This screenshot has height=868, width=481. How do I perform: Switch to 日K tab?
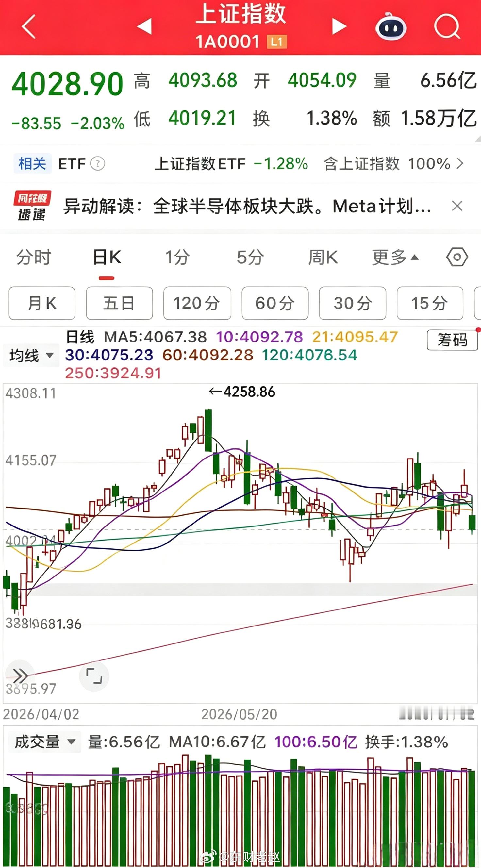tap(107, 258)
